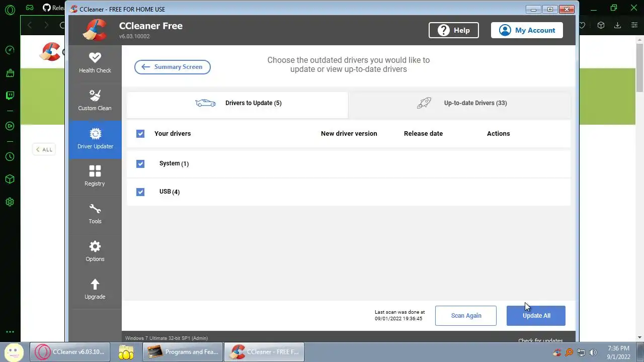Open My Account
Screen dimensions: 644x362
[x=527, y=30]
